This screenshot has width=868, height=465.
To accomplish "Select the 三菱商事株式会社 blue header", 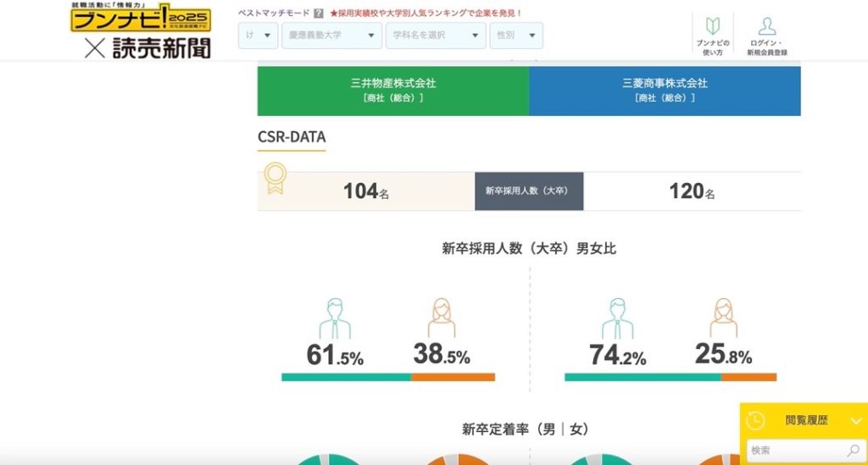I will pyautogui.click(x=665, y=91).
